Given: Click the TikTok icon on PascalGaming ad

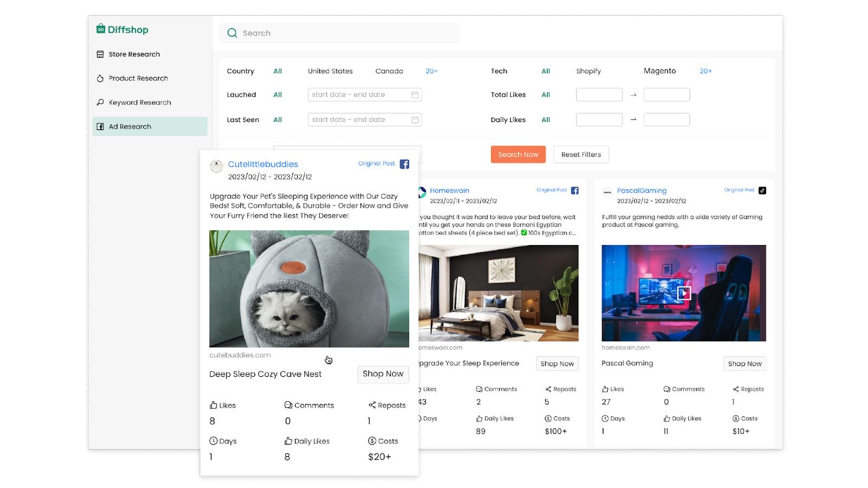Looking at the screenshot, I should point(762,190).
